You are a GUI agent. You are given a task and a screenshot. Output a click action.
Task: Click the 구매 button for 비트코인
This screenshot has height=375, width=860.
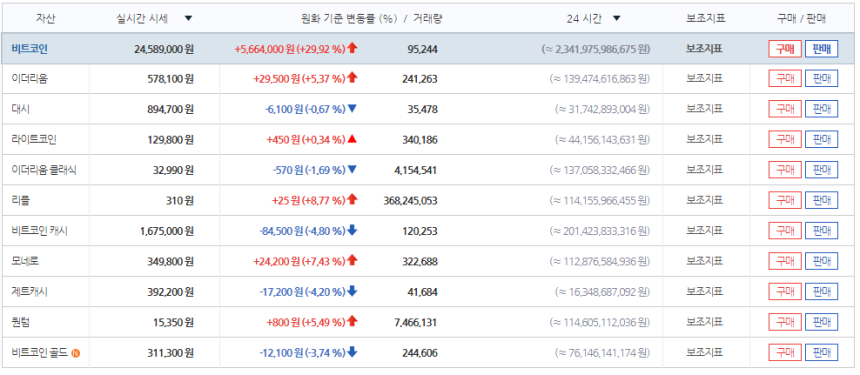(785, 49)
